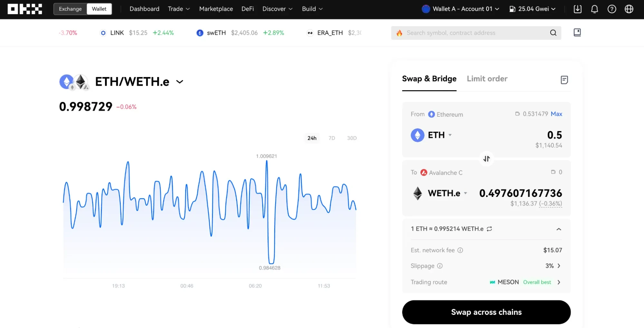Click Max amount link

[x=556, y=114]
